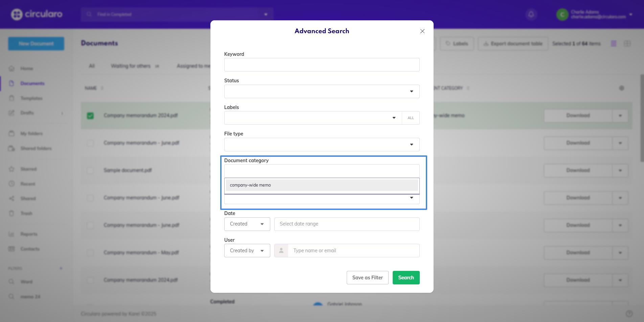The height and width of the screenshot is (322, 644).
Task: Tick the Company memorandum - May.pdf checkbox
Action: [x=90, y=253]
